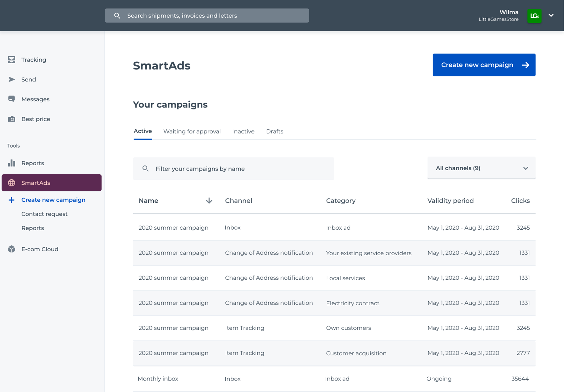
Task: Switch to Waiting for approval tab
Action: tap(192, 131)
